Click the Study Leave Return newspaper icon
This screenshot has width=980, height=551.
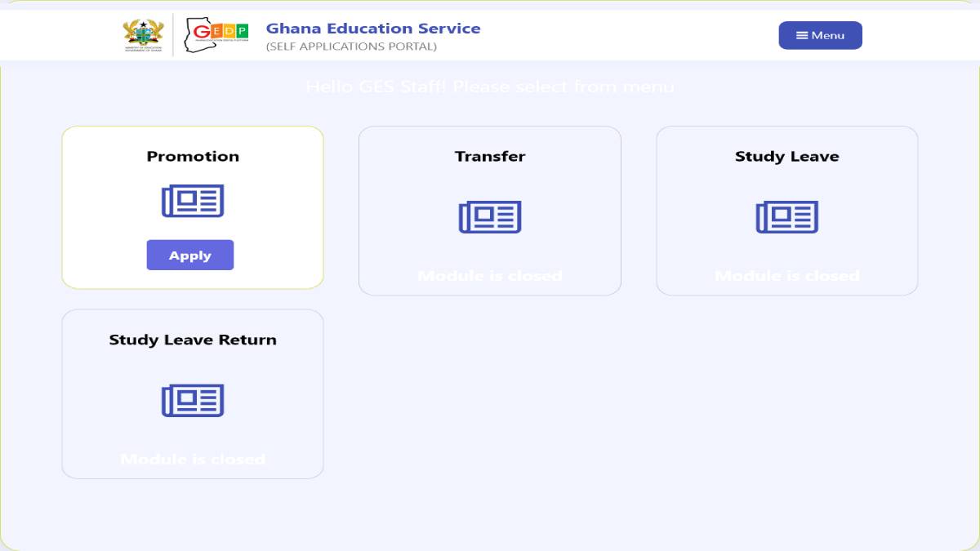point(193,401)
